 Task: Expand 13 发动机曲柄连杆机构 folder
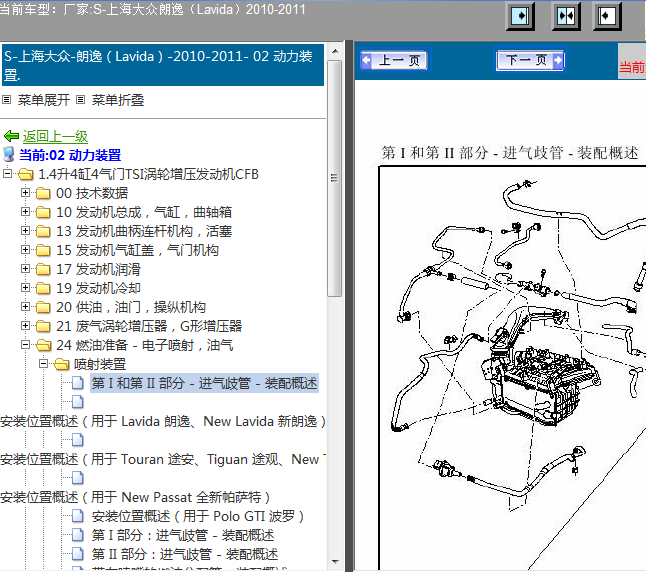coord(26,231)
